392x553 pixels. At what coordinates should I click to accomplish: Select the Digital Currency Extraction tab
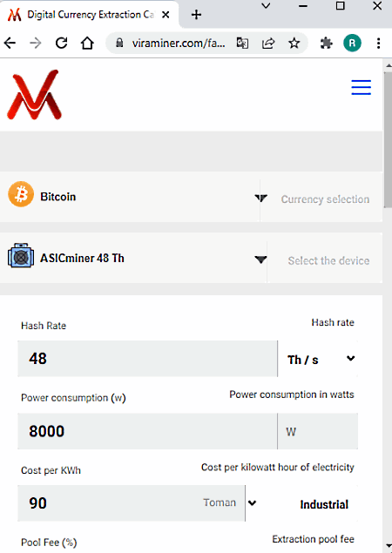[90, 15]
